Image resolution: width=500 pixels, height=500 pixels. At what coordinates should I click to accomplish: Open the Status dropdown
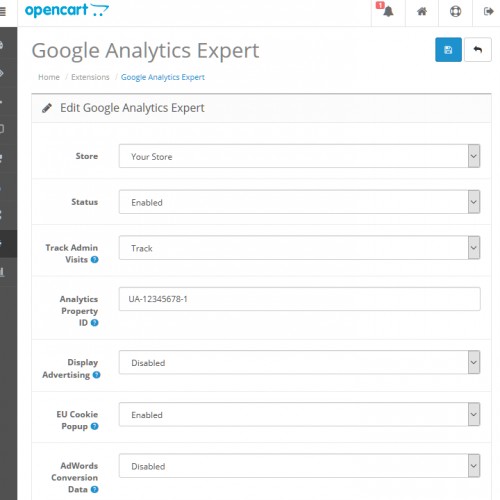pyautogui.click(x=299, y=202)
